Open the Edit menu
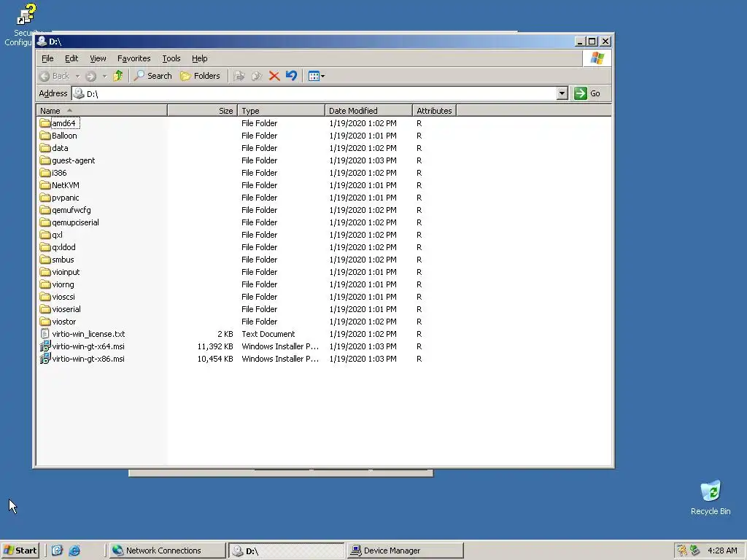 71,58
